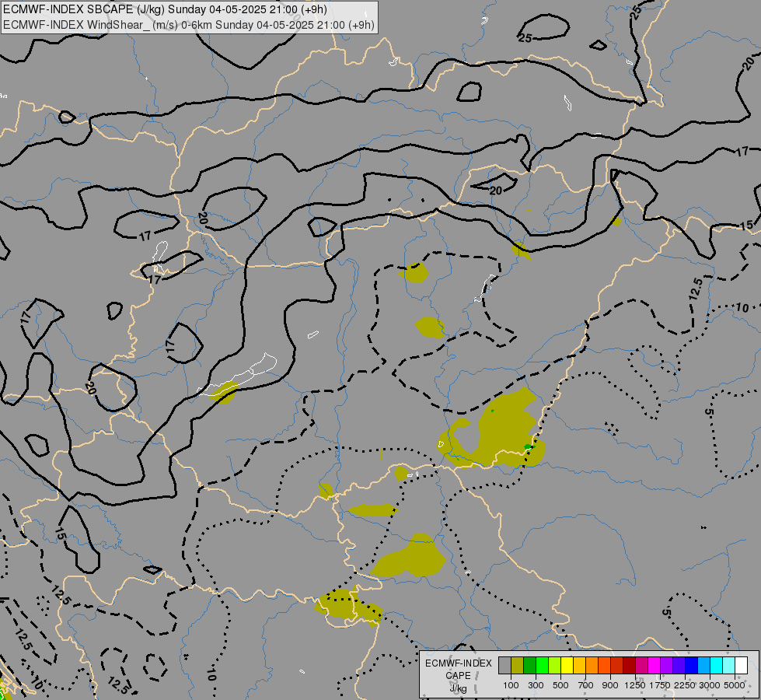Click the WindShear 0-6km title line
The image size is (761, 700).
click(189, 25)
